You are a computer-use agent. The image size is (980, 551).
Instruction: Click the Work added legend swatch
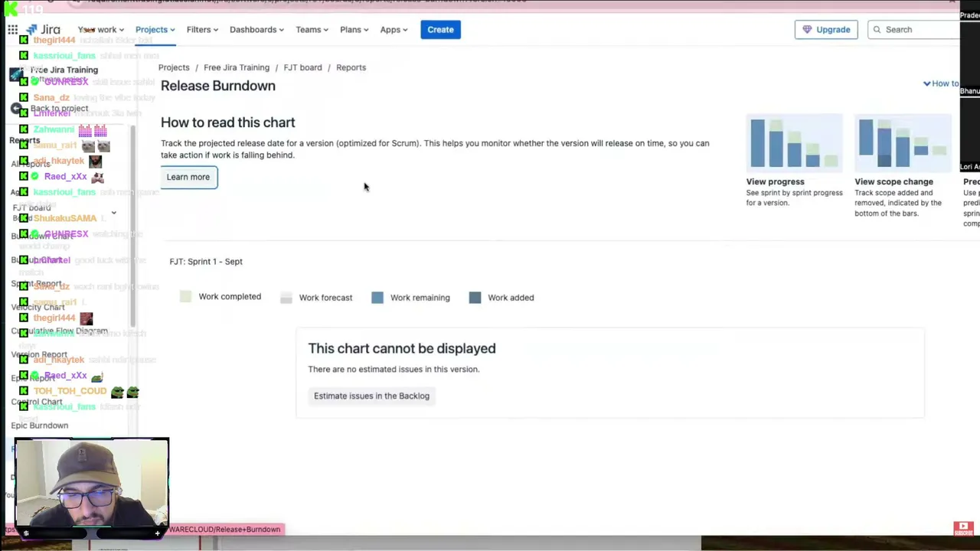[x=475, y=298]
